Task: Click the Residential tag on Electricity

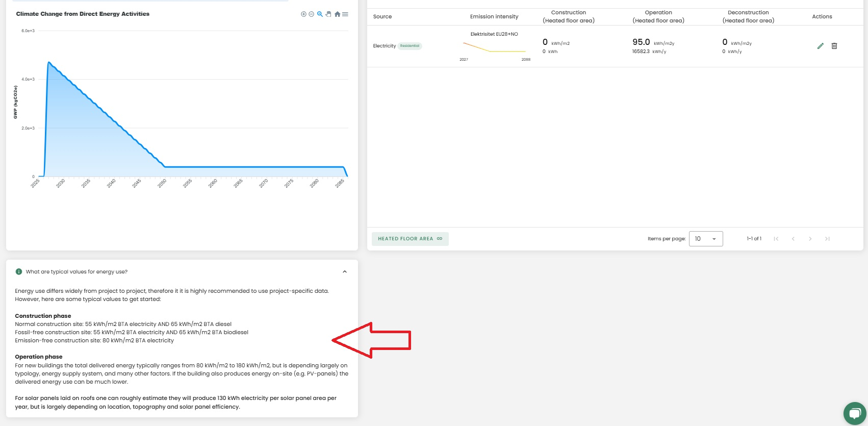Action: (410, 46)
